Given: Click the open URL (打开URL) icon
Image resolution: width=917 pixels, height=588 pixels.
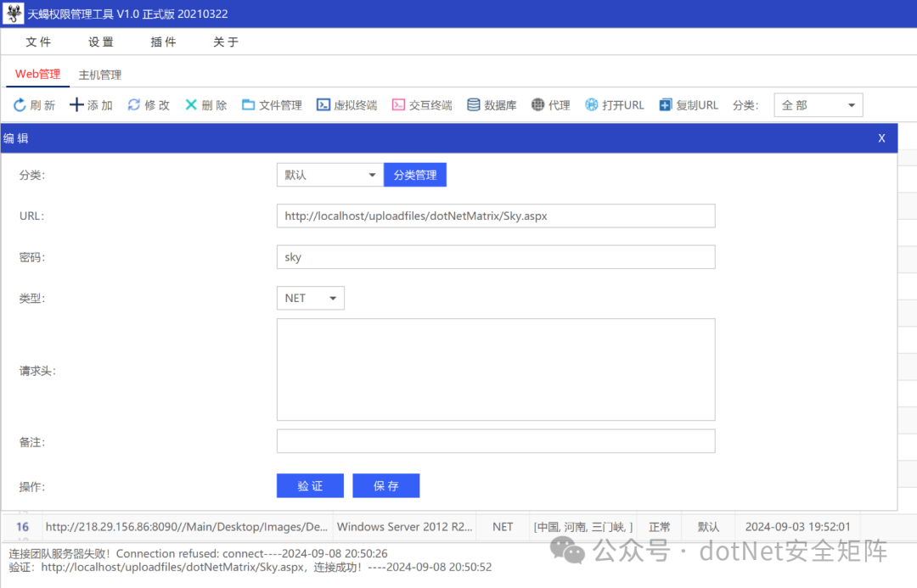Looking at the screenshot, I should (x=592, y=105).
